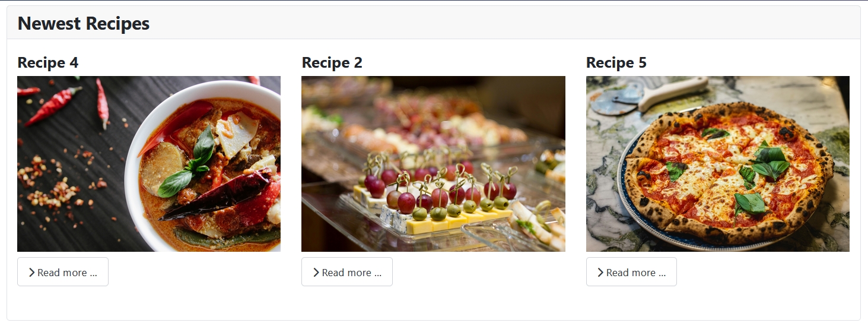868x329 pixels.
Task: Click the chevron icon in Recipe 4's button
Action: click(31, 273)
